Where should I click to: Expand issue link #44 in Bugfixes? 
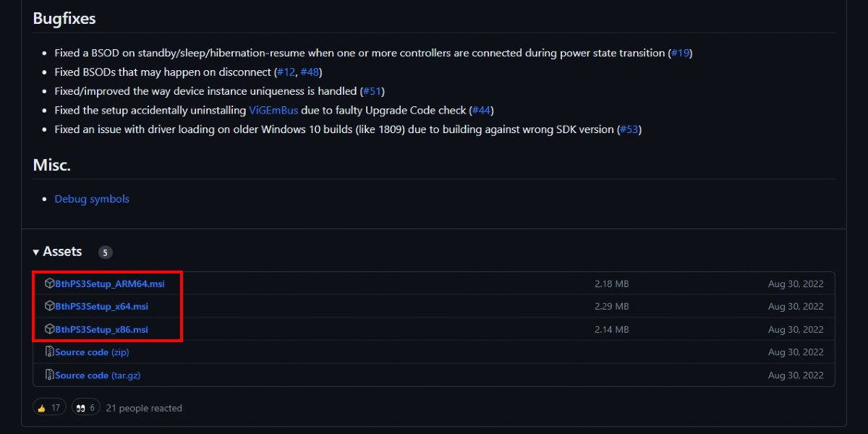pos(483,110)
